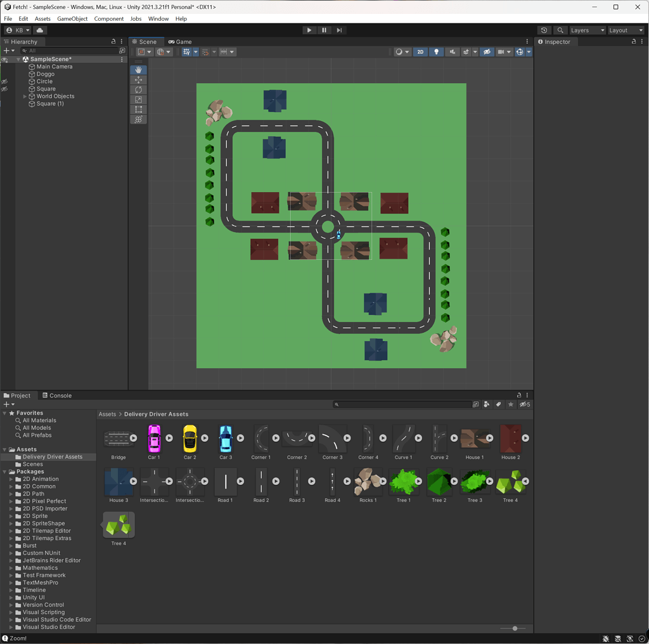This screenshot has height=644, width=649.
Task: Open the GameObject menu
Action: (71, 18)
